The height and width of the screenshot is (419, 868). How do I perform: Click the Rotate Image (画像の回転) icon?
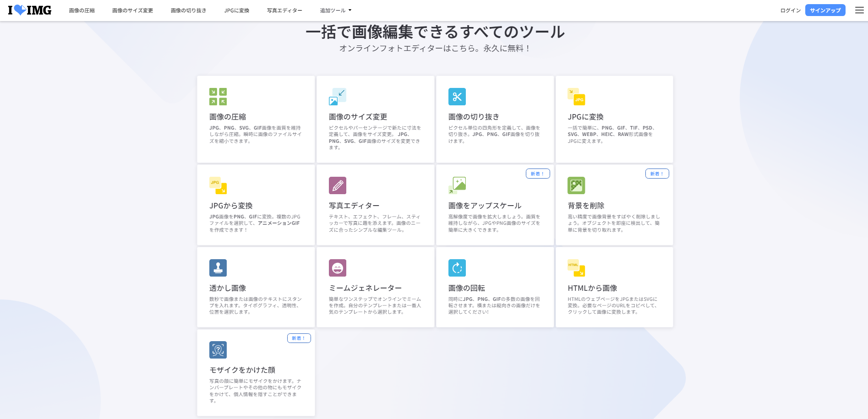457,268
